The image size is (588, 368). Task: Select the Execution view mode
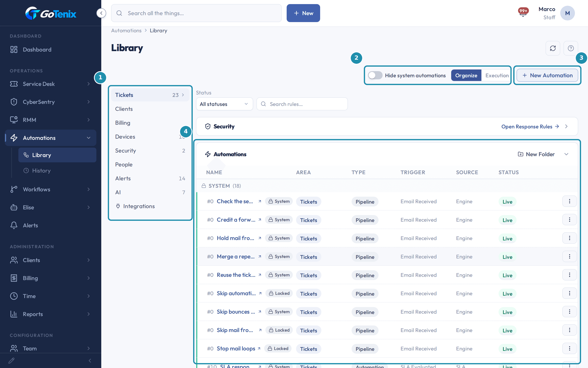pos(497,75)
